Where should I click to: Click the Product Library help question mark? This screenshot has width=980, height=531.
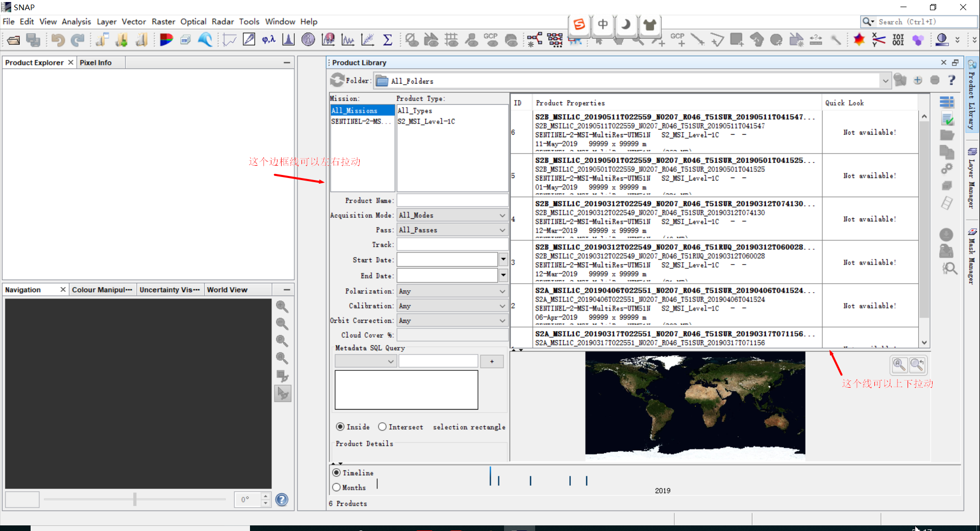click(x=951, y=81)
